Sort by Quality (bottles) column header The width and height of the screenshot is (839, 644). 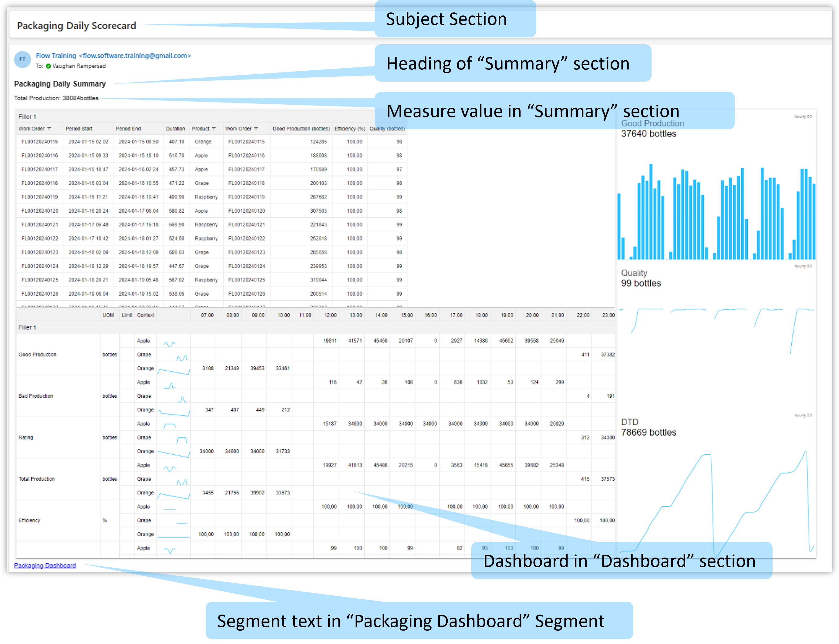[x=387, y=129]
